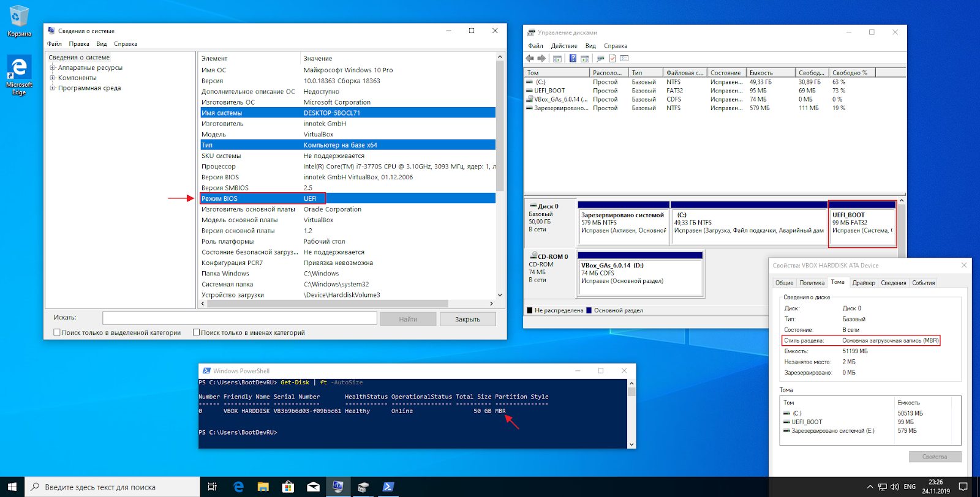Switch to Сведения tab in properties dialog
This screenshot has height=497, width=980.
tap(894, 283)
